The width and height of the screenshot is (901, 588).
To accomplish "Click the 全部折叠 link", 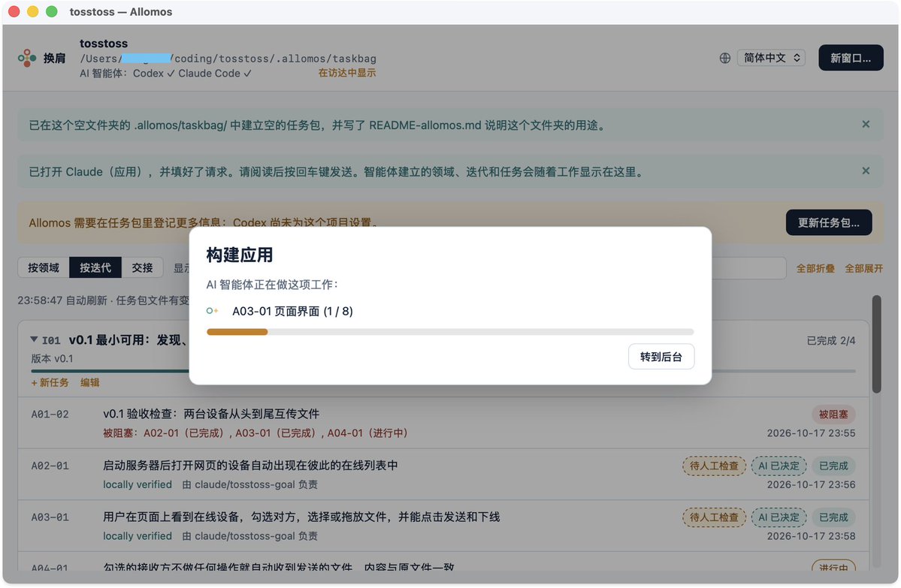I will coord(815,269).
